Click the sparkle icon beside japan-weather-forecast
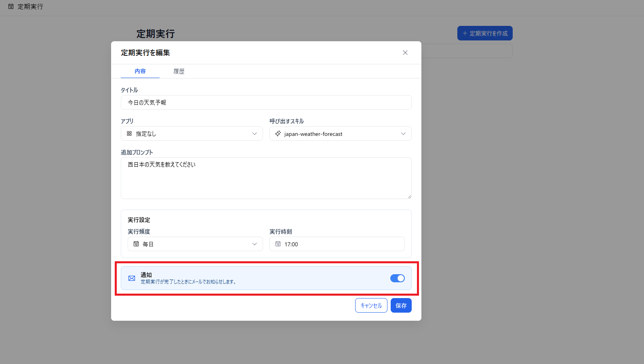The height and width of the screenshot is (364, 644). pyautogui.click(x=278, y=133)
